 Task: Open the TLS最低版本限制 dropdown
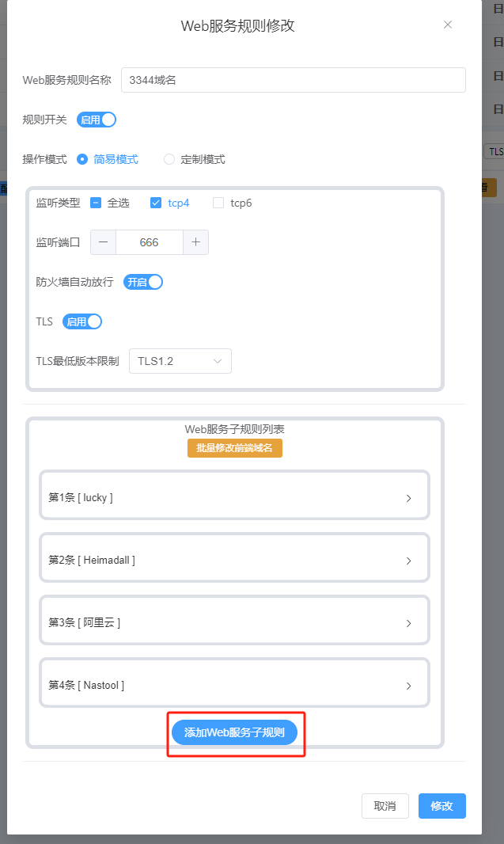(180, 361)
